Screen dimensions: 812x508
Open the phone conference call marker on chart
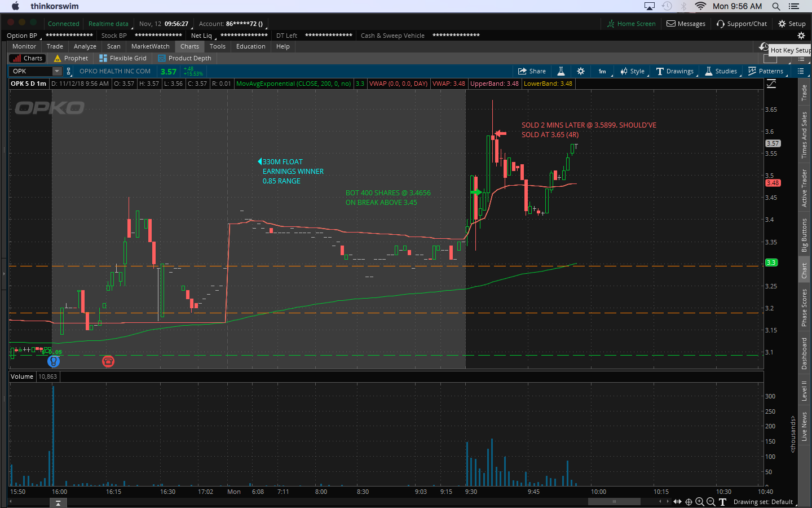(108, 361)
